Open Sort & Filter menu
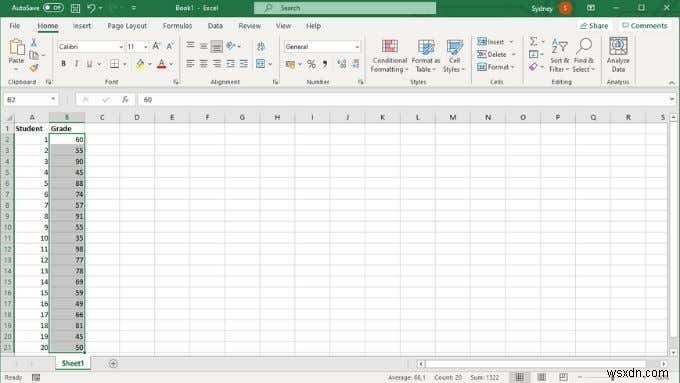The image size is (680, 383). (559, 56)
